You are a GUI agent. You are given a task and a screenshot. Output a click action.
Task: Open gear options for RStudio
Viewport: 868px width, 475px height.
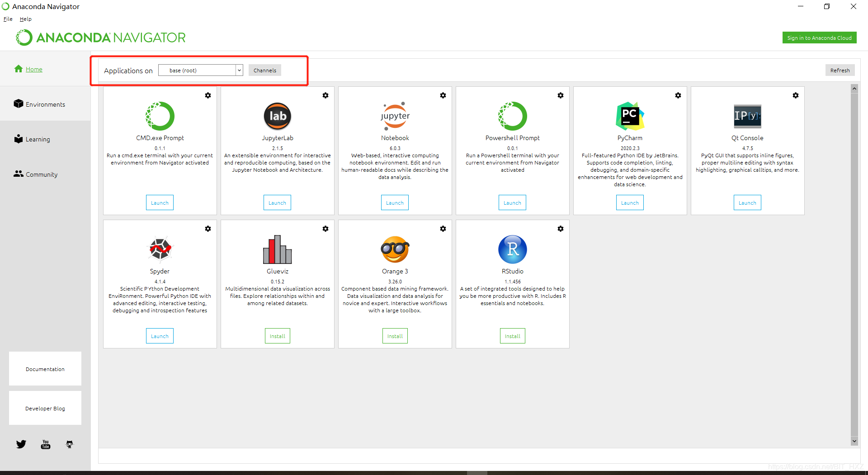[x=561, y=229]
